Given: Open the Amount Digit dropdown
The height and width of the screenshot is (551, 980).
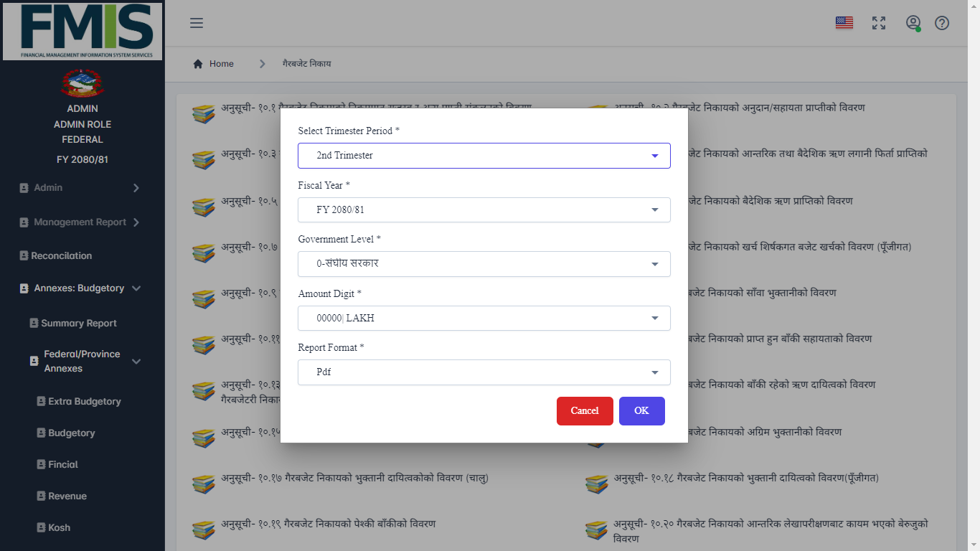Looking at the screenshot, I should pyautogui.click(x=484, y=319).
